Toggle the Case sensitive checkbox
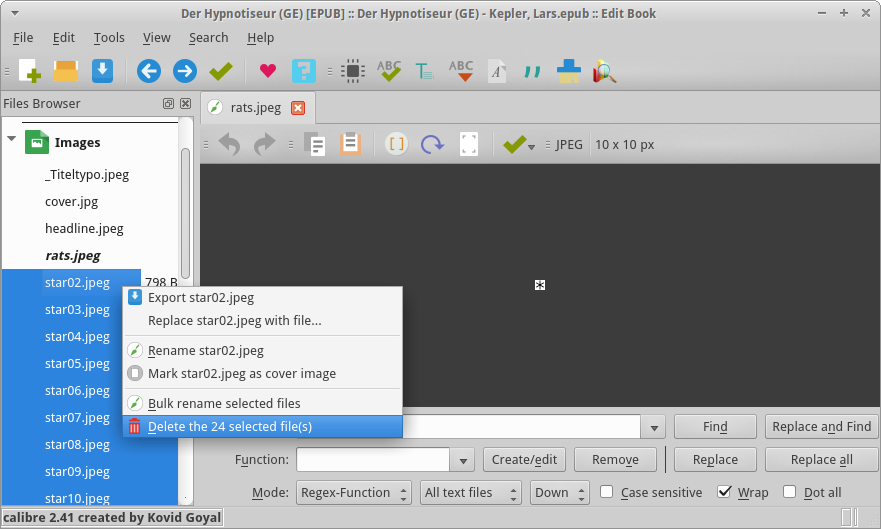 tap(606, 492)
